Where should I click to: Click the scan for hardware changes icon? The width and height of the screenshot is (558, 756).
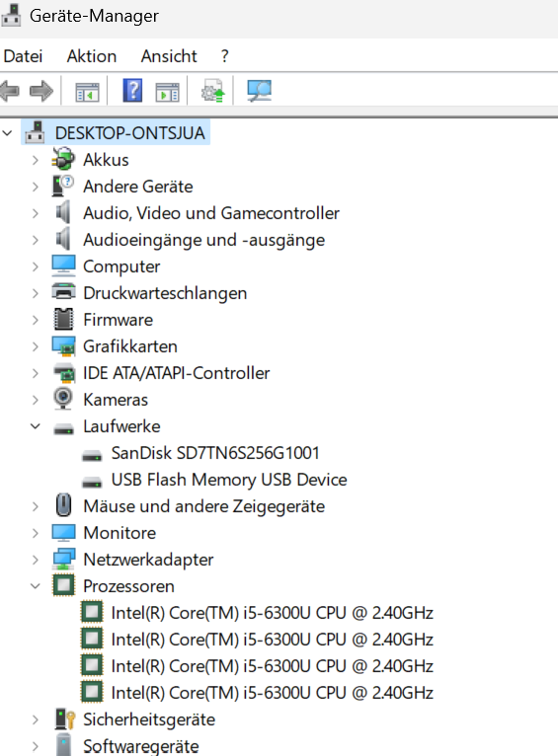pos(259,91)
